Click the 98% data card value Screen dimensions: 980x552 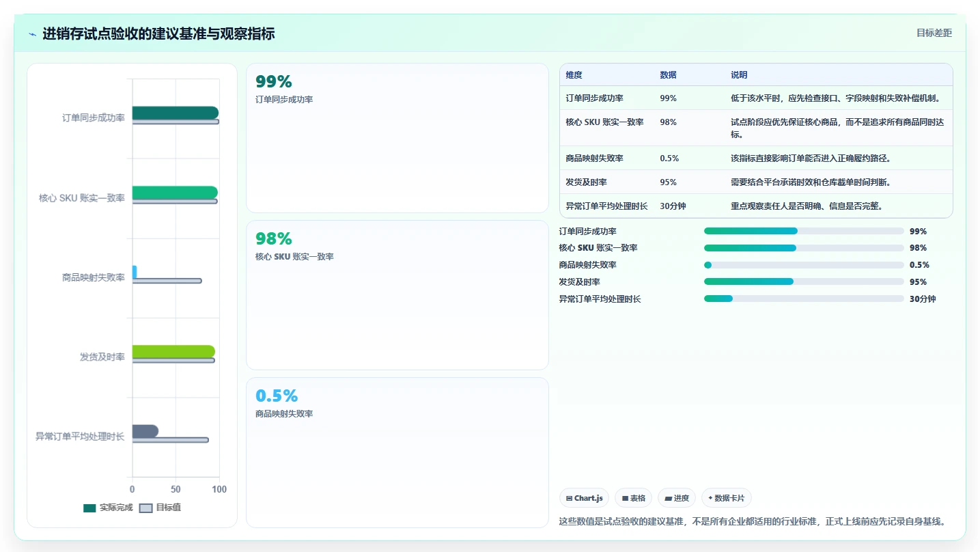pyautogui.click(x=274, y=238)
